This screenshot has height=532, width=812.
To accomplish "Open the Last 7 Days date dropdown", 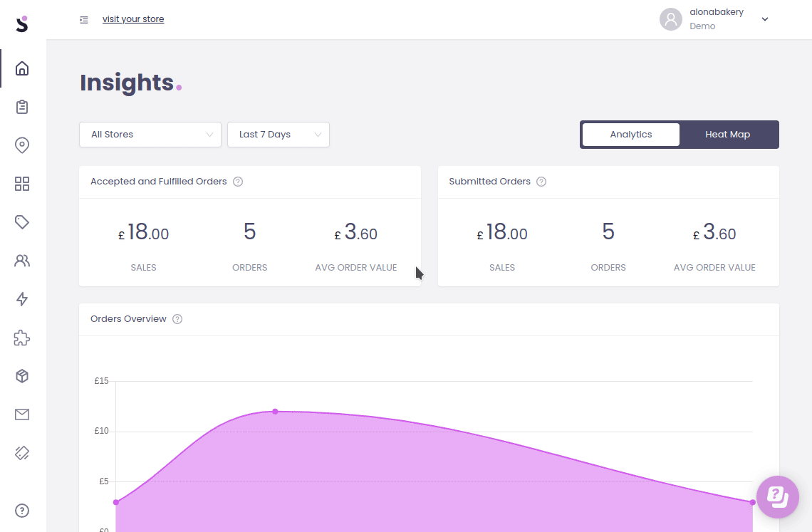I will (x=278, y=135).
